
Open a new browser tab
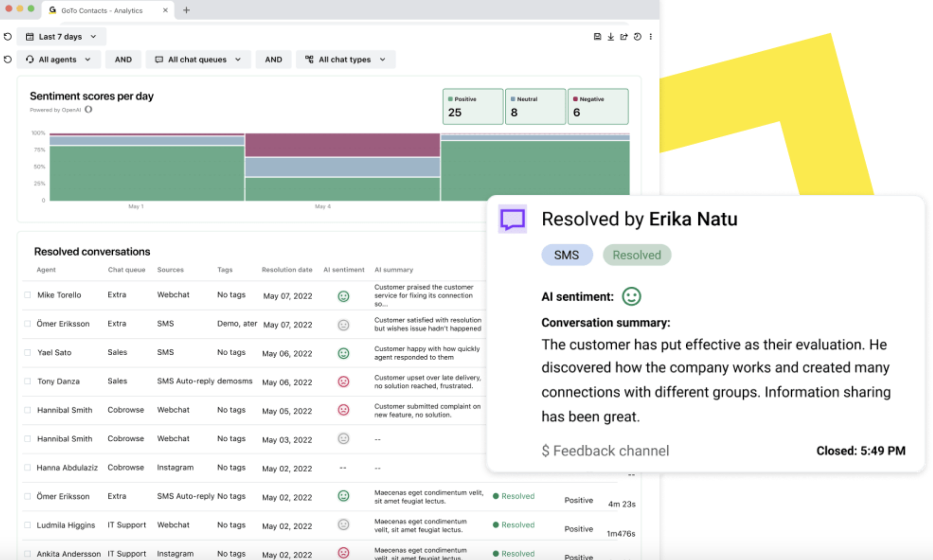186,10
